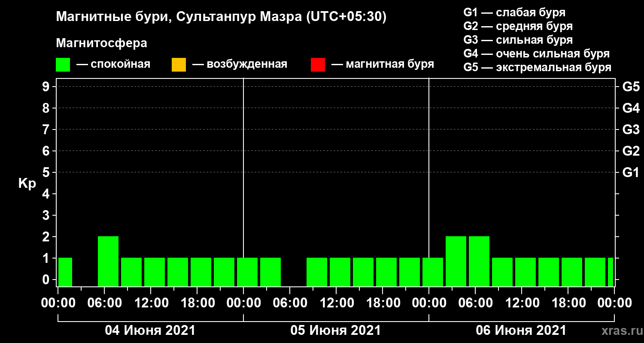Click the 'Магнитосфера' heading
The image size is (644, 343).
101,43
